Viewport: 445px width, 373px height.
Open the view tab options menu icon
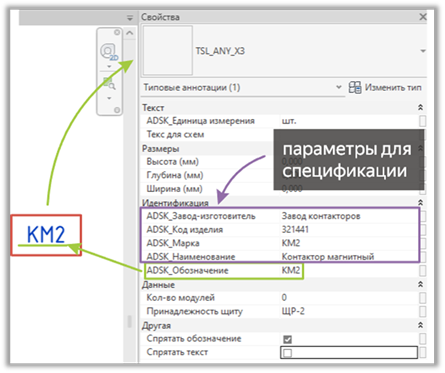pos(130,18)
